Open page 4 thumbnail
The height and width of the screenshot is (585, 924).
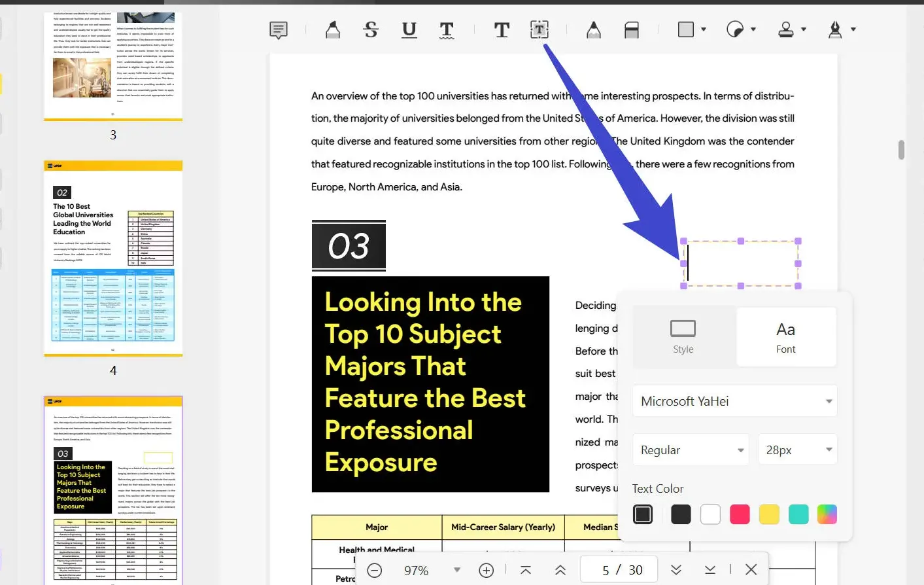pyautogui.click(x=113, y=258)
